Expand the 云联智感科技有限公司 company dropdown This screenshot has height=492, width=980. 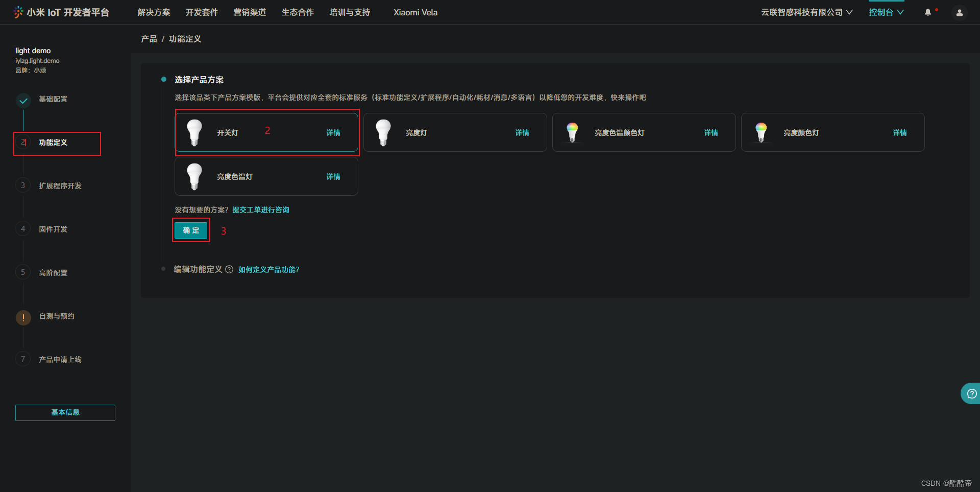[807, 12]
